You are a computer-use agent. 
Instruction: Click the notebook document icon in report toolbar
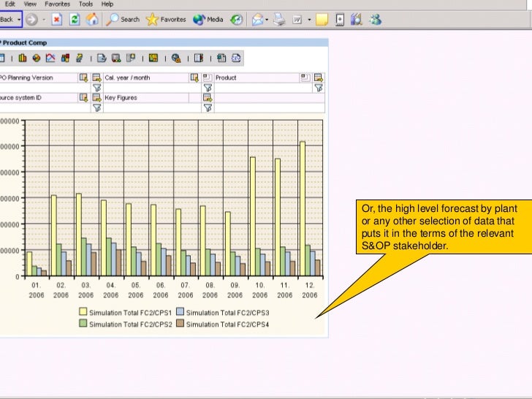[199, 58]
